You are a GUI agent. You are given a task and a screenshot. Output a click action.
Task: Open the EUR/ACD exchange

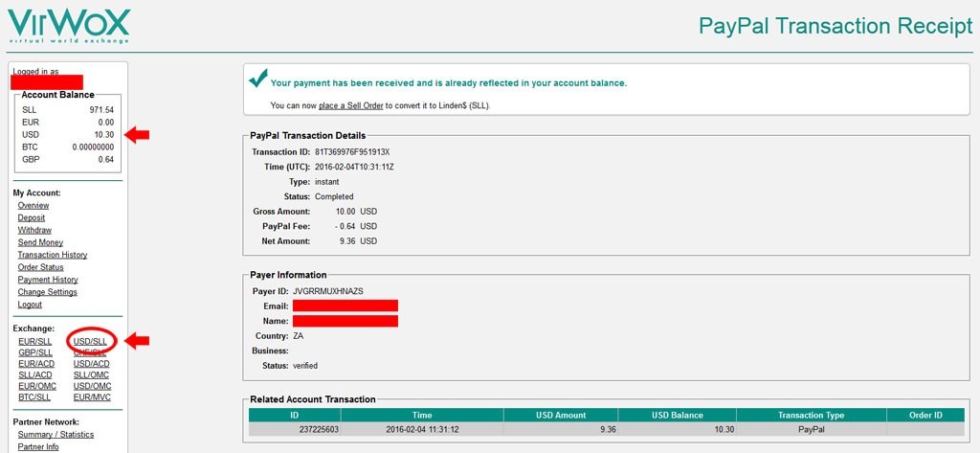[x=35, y=364]
